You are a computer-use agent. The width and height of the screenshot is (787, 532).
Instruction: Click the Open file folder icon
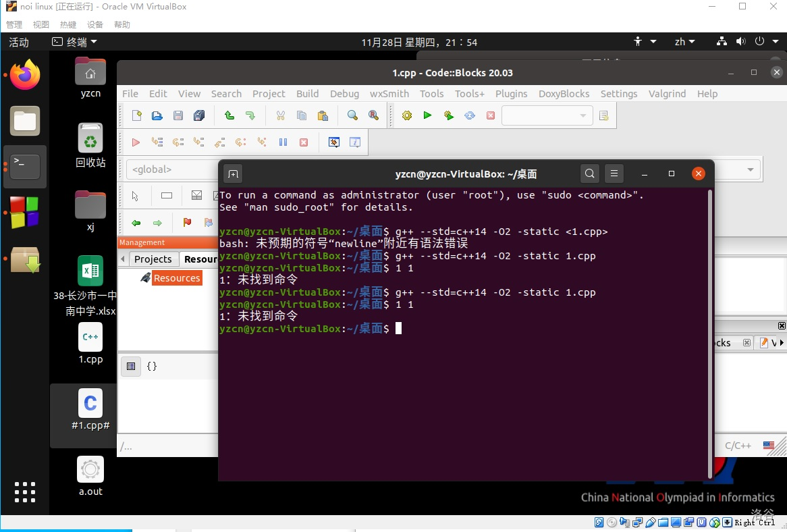tap(157, 115)
